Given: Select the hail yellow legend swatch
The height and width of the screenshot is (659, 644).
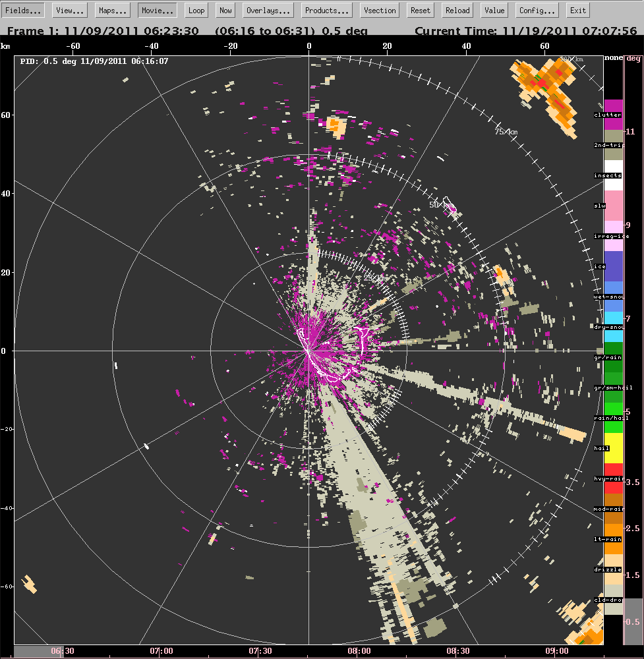Looking at the screenshot, I should [613, 448].
